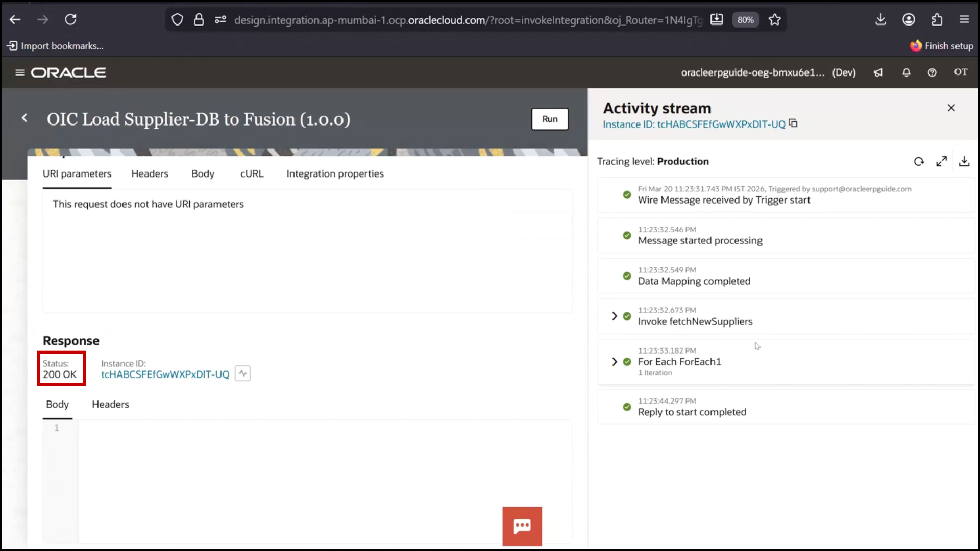Click the Run button
The image size is (980, 551).
tap(550, 119)
